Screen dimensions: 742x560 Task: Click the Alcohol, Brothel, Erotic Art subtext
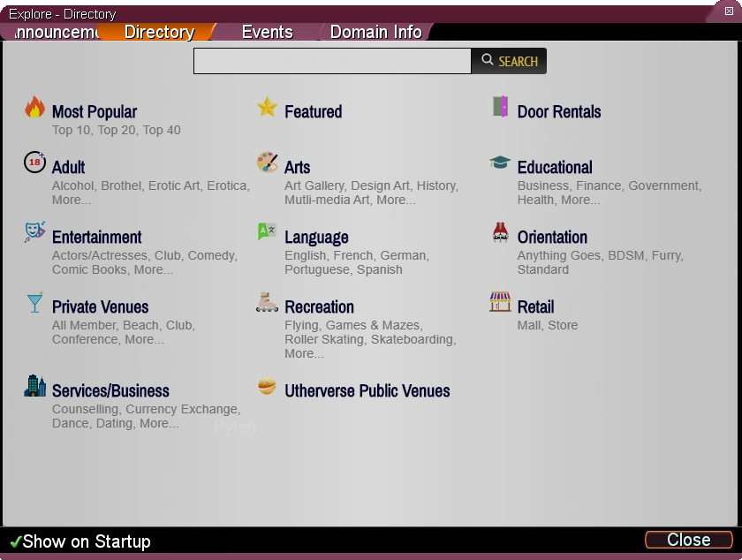click(x=150, y=185)
